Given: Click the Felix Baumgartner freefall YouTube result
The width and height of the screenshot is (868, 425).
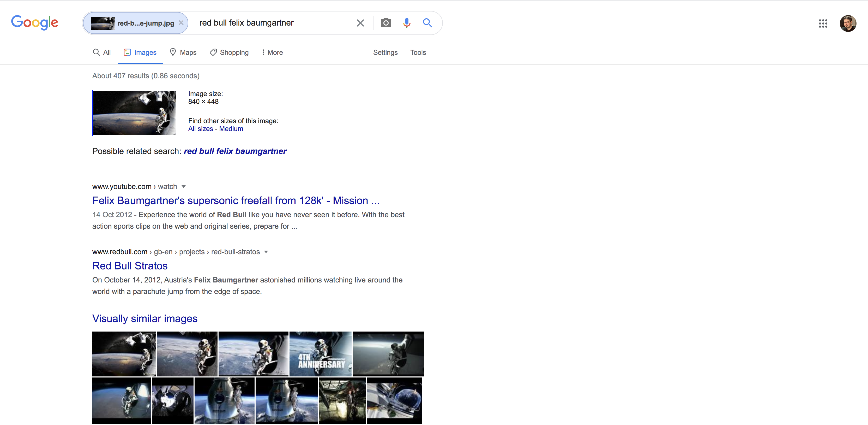Looking at the screenshot, I should pos(234,200).
